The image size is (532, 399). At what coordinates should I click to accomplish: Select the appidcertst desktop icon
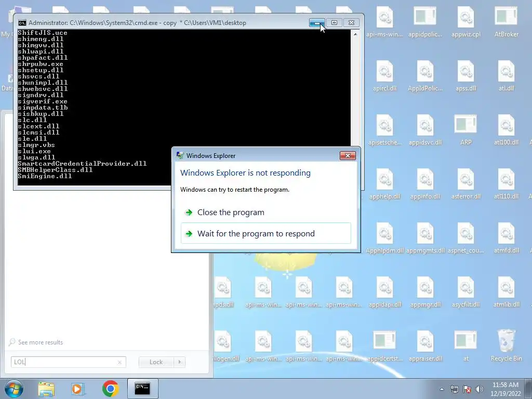[384, 345]
